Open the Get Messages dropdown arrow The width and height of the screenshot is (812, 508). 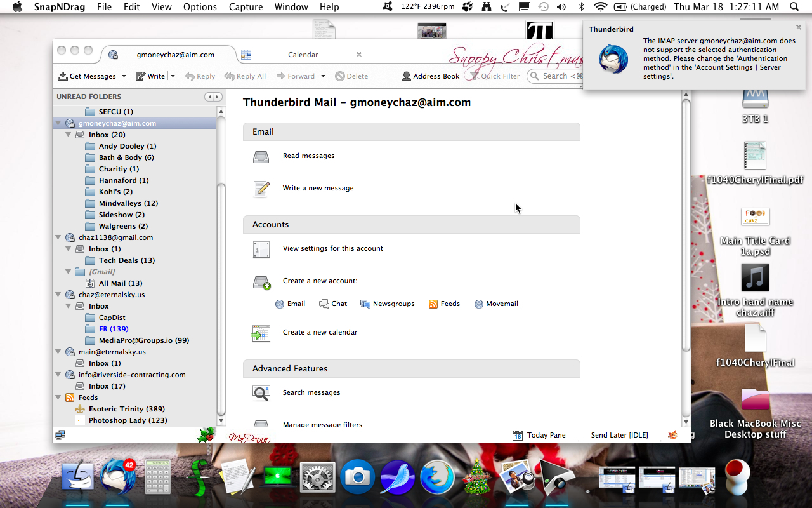pyautogui.click(x=124, y=76)
